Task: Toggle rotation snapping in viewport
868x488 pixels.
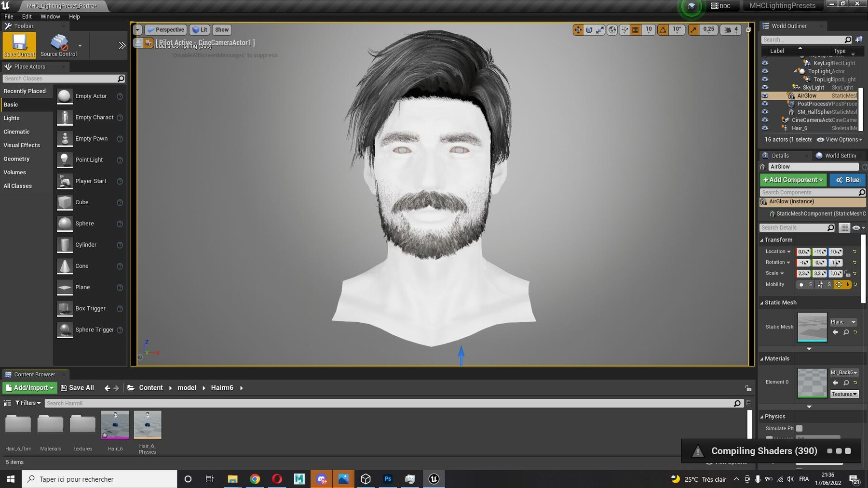Action: 663,30
